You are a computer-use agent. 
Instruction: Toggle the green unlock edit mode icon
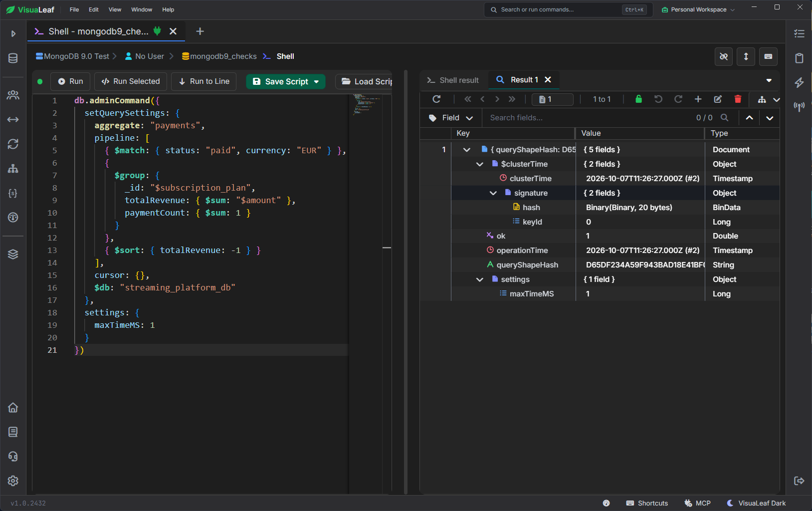tap(638, 99)
